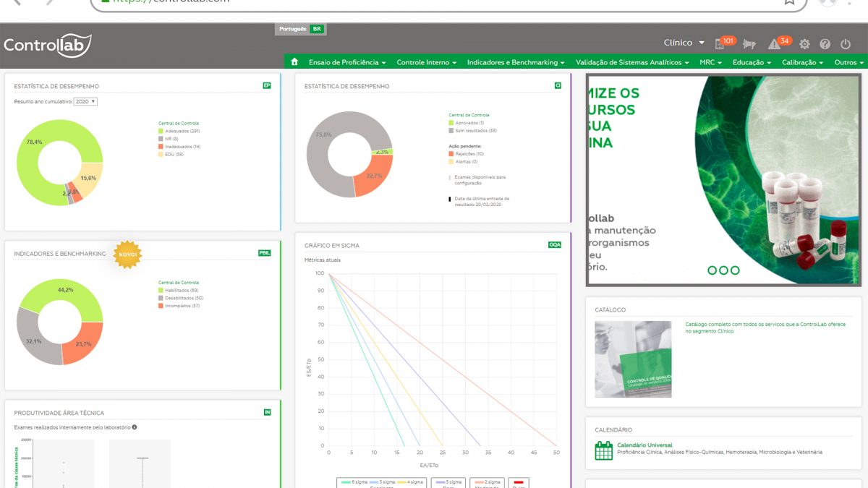
Task: Toggle the Adequados legend item
Action: 181,131
